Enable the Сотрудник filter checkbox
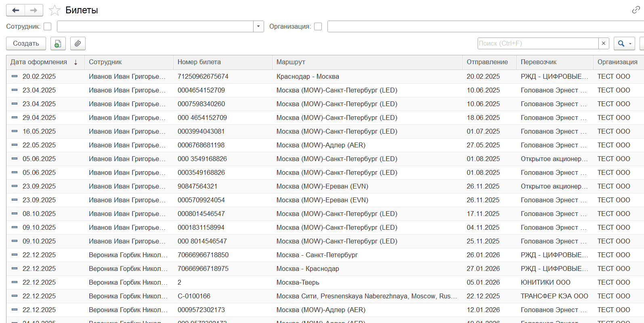 pos(48,27)
